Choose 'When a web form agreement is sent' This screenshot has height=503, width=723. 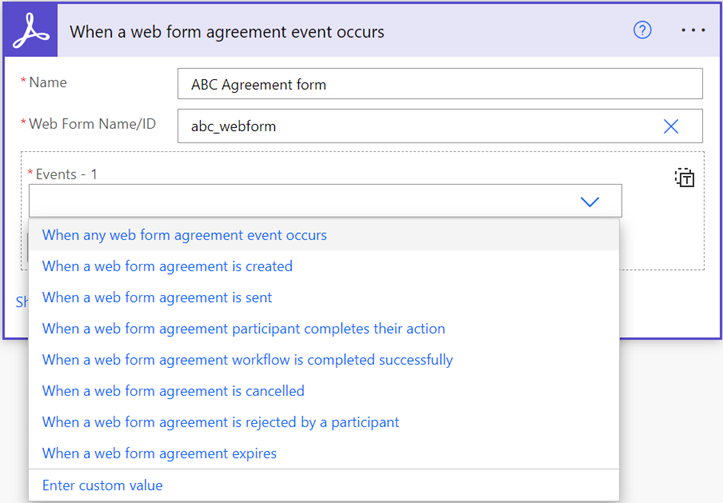click(157, 297)
